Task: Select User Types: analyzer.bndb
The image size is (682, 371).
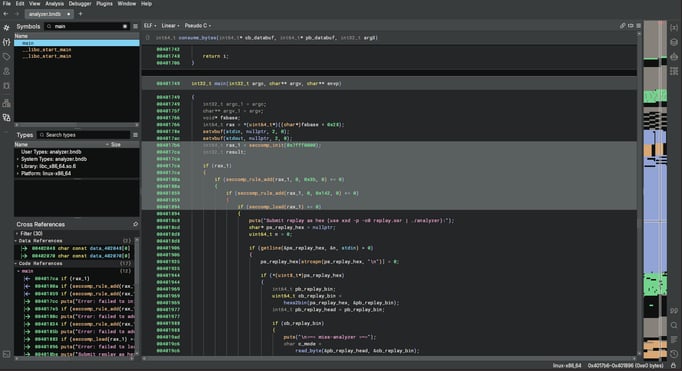Action: (x=51, y=152)
